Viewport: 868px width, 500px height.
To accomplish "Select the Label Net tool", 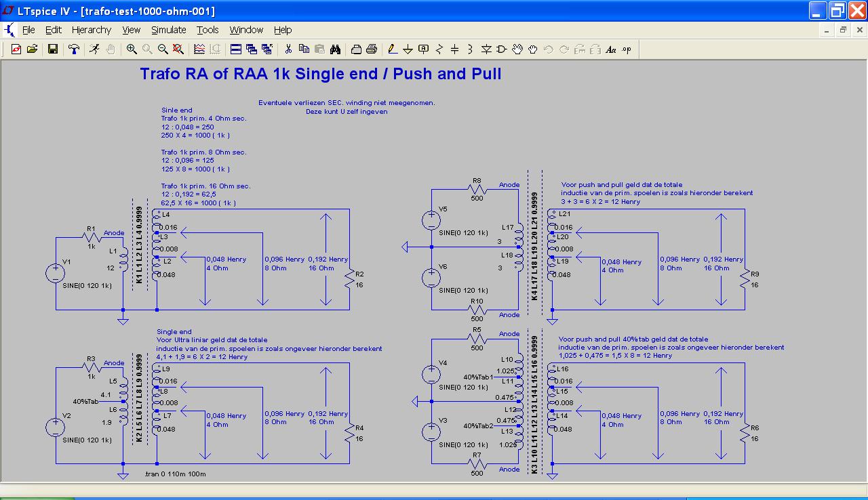I will (x=424, y=49).
